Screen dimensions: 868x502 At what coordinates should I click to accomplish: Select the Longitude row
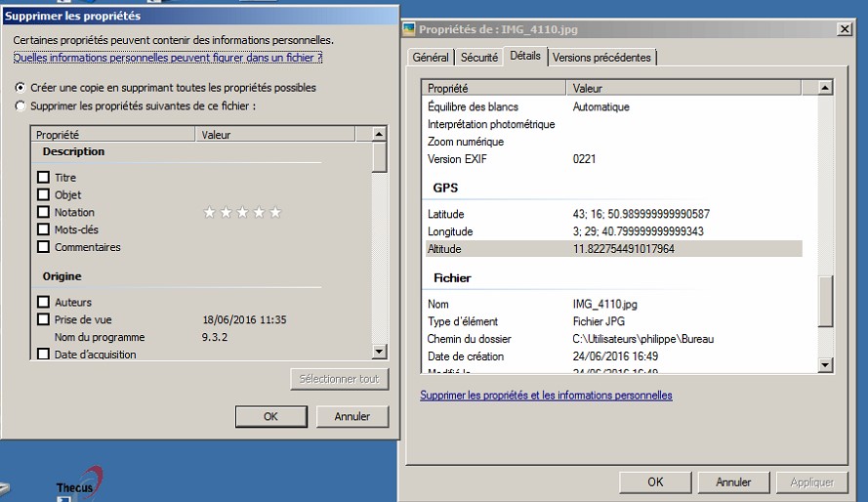tap(614, 231)
